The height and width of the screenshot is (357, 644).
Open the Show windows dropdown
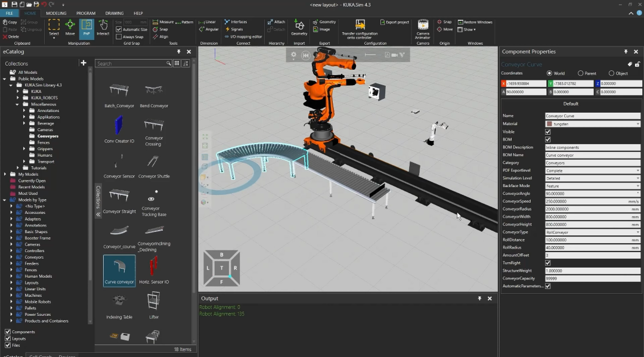click(466, 29)
